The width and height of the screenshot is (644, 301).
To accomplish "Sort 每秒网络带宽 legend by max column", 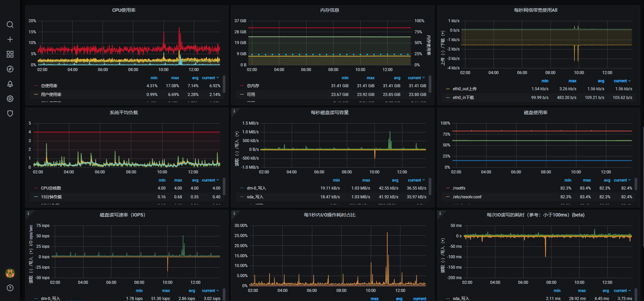I will pos(572,81).
